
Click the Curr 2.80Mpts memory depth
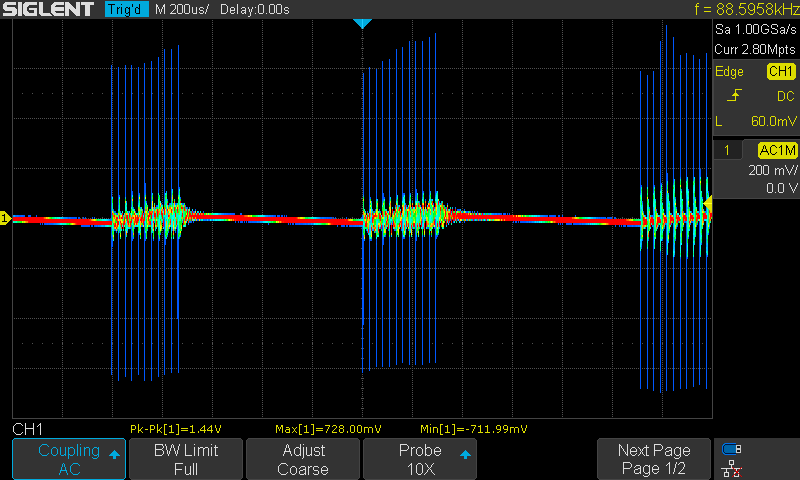755,49
